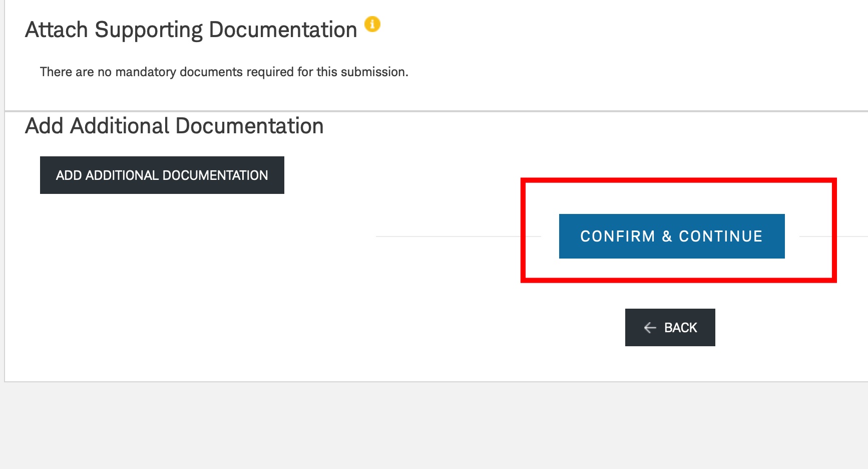Image resolution: width=868 pixels, height=469 pixels.
Task: Click the yellow info icon beside Attach Supporting Documentation
Action: (x=372, y=24)
